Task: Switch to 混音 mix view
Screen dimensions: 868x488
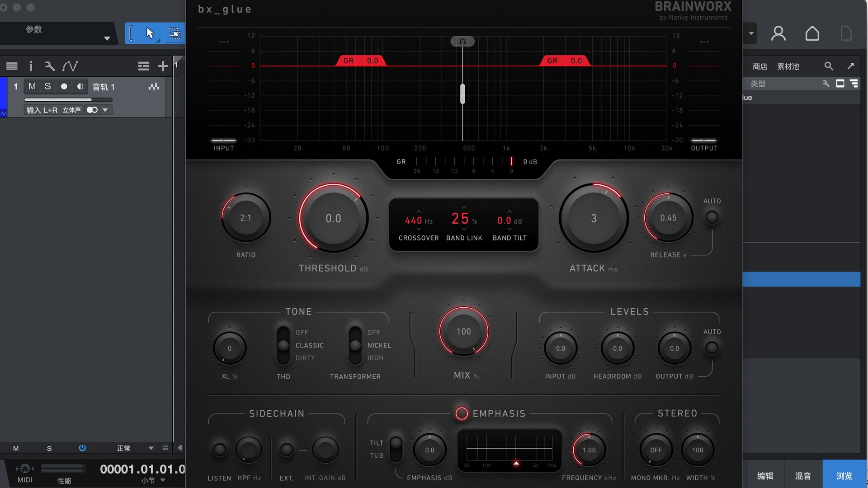Action: 803,476
